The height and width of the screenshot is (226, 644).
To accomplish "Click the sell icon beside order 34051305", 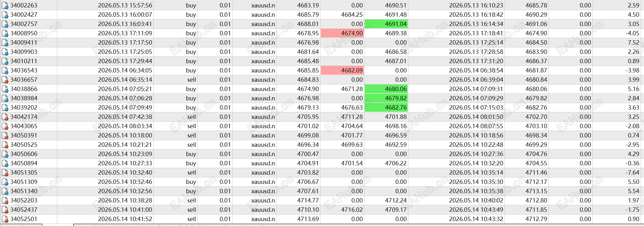I will [5, 173].
